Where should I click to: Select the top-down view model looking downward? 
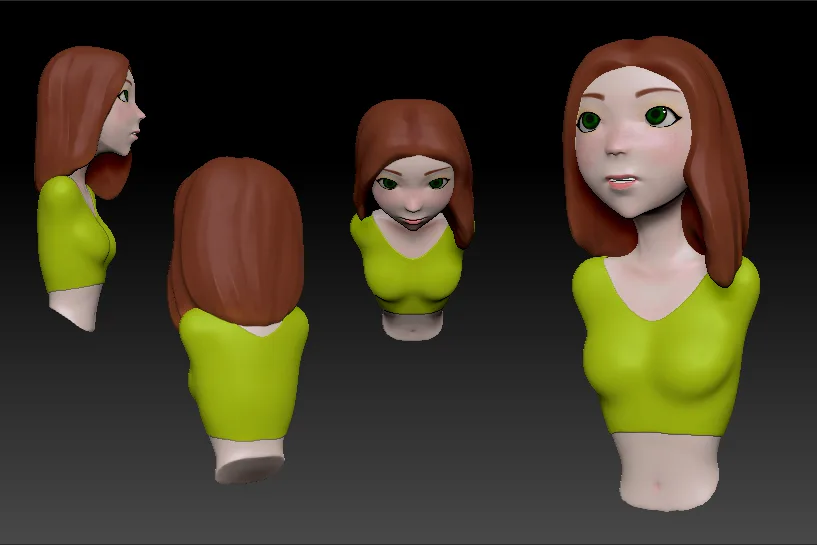(412, 219)
